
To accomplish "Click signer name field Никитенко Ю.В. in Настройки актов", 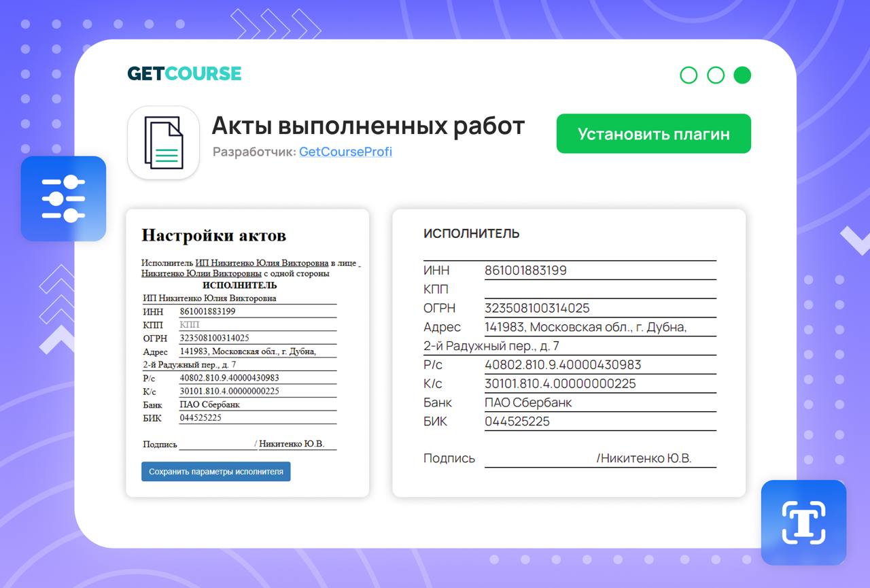I will [x=298, y=445].
